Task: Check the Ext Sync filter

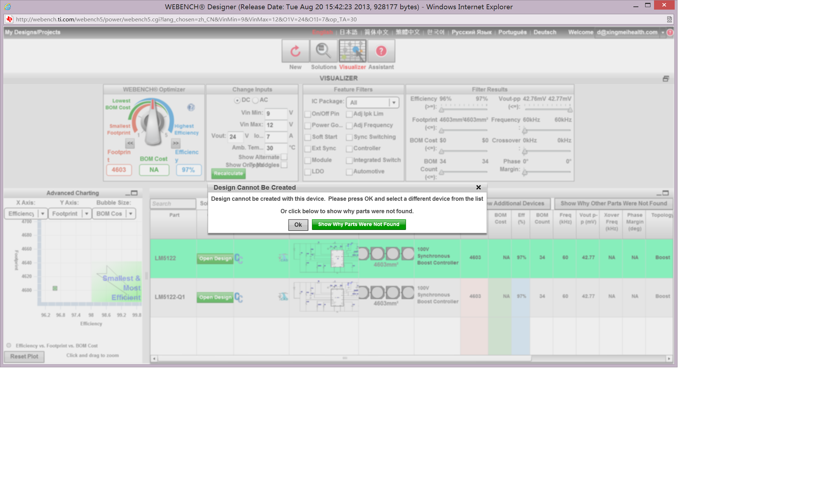Action: pyautogui.click(x=308, y=149)
